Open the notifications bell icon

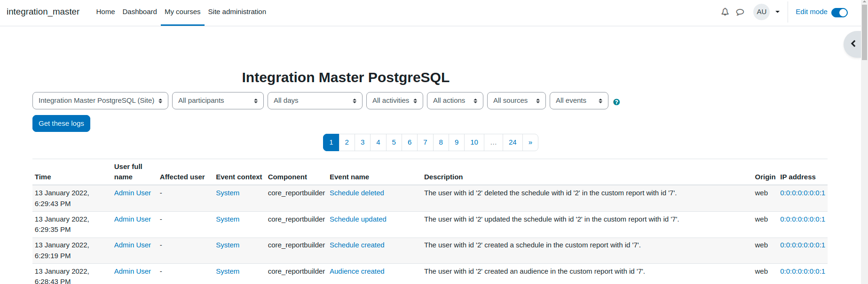tap(725, 12)
